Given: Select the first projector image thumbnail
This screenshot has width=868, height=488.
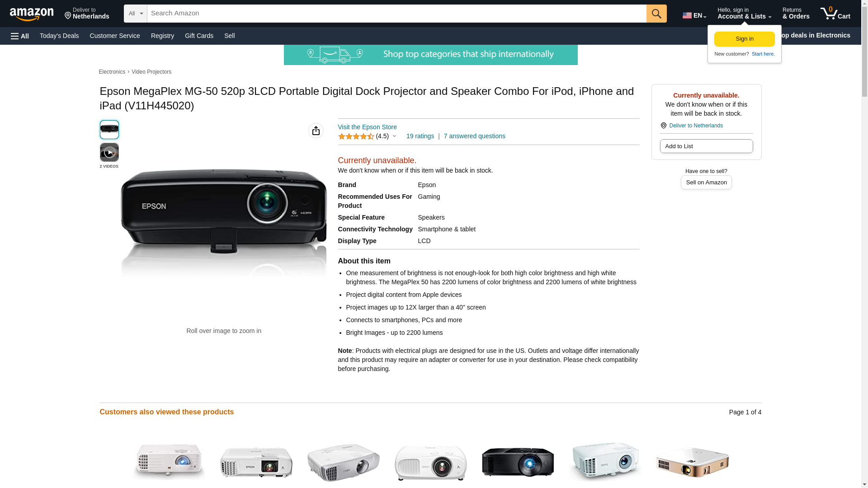Looking at the screenshot, I should (109, 130).
